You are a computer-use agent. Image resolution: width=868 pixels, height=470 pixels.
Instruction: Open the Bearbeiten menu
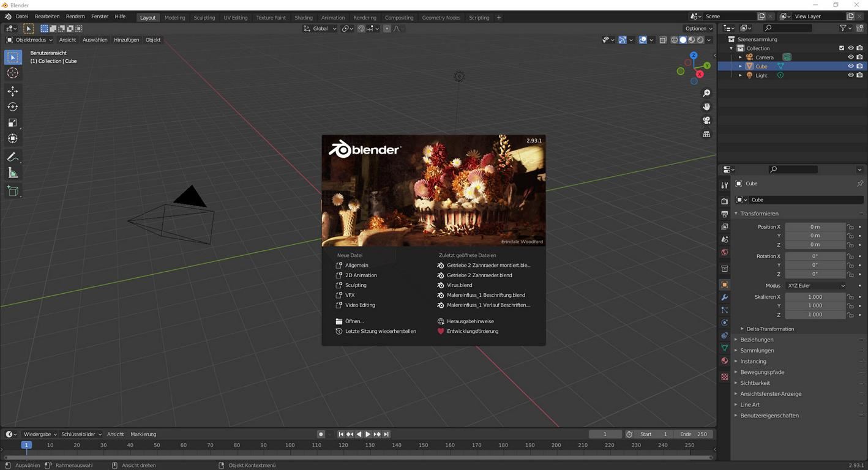(x=47, y=17)
